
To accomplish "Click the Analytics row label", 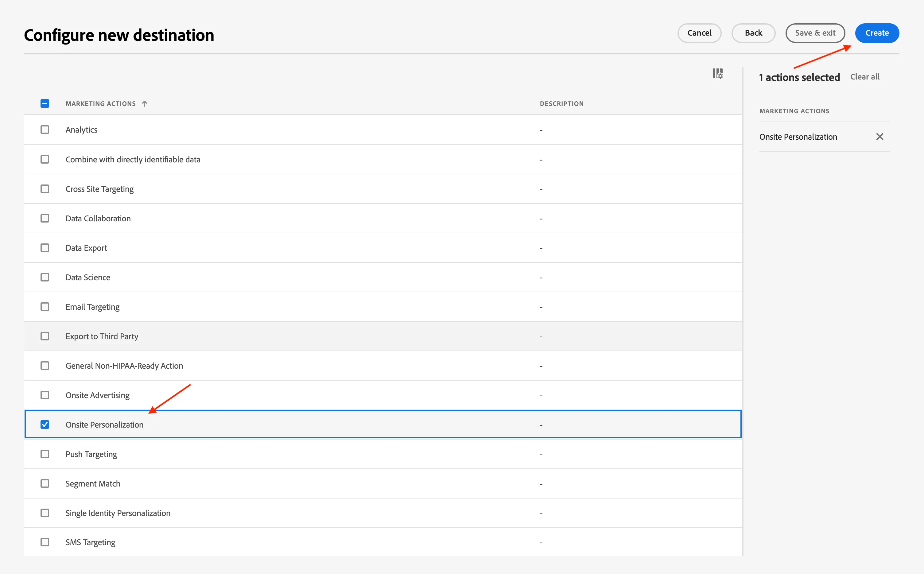I will coord(81,130).
